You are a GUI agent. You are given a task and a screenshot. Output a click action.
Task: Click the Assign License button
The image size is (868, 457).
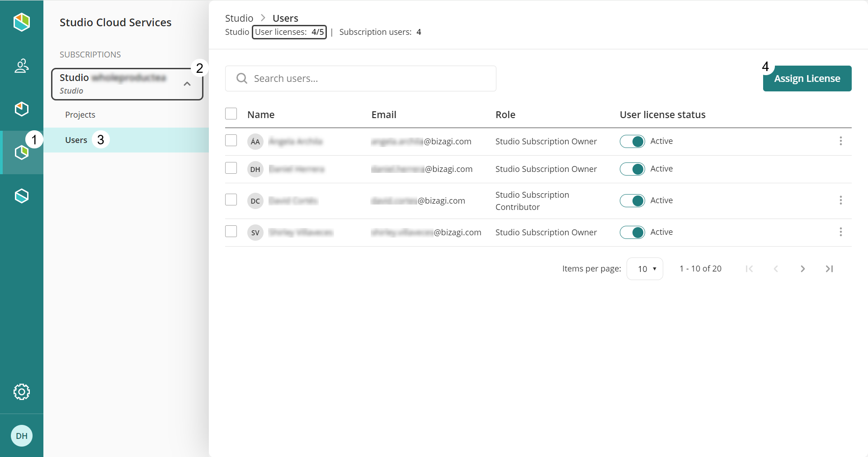tap(807, 78)
